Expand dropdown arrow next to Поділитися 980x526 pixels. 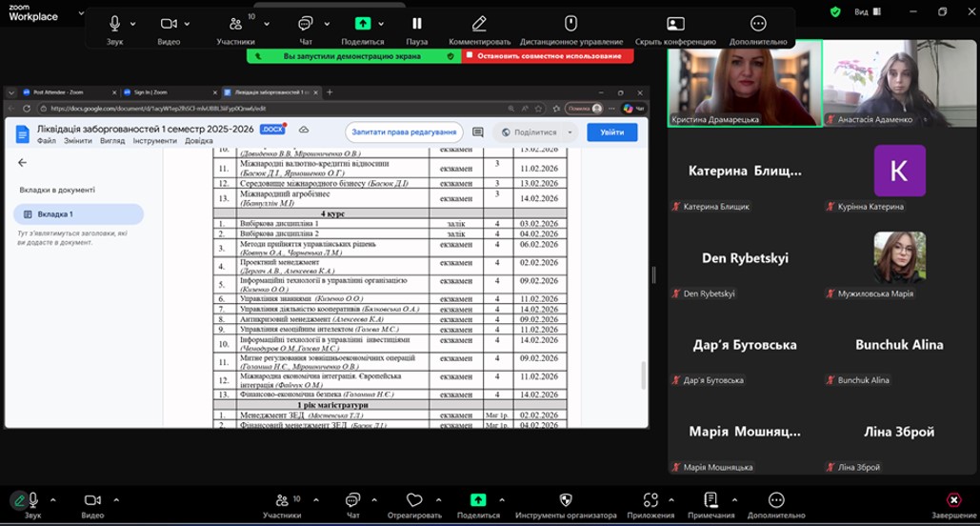(570, 131)
